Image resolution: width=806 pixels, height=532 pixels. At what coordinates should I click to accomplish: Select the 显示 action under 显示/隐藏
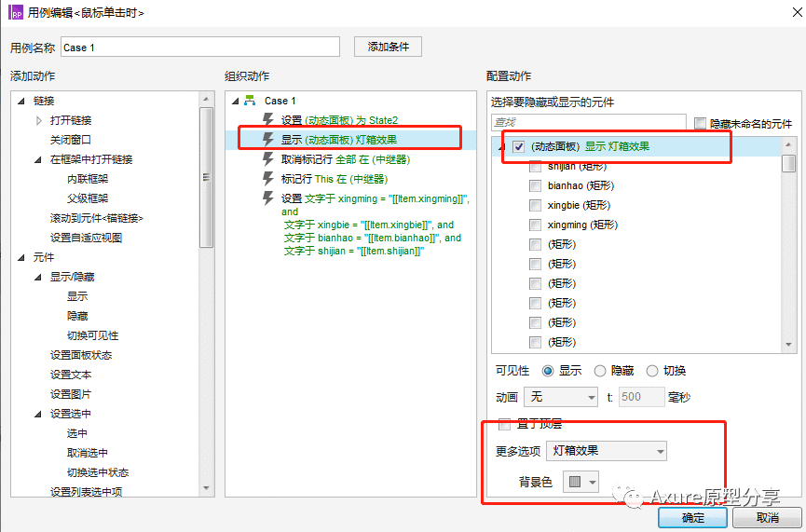tap(77, 296)
